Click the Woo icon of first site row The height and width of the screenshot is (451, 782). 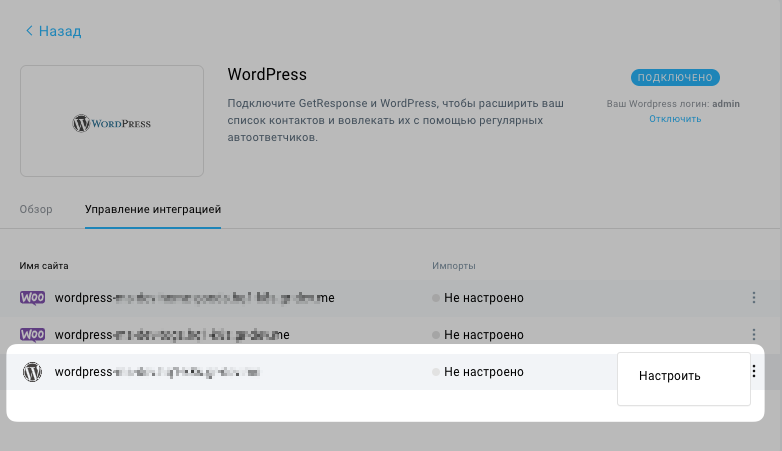(x=32, y=298)
